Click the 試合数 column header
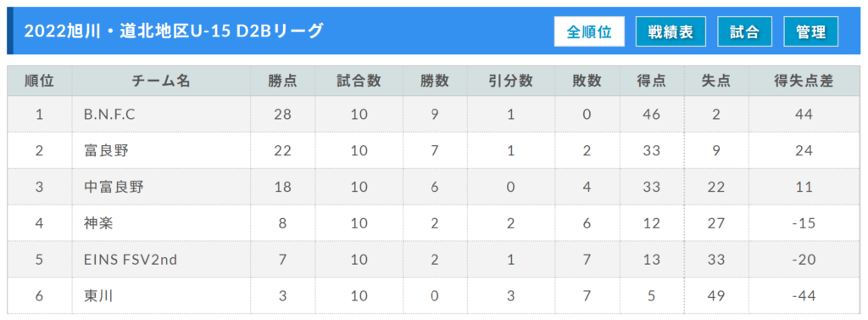 [x=359, y=81]
